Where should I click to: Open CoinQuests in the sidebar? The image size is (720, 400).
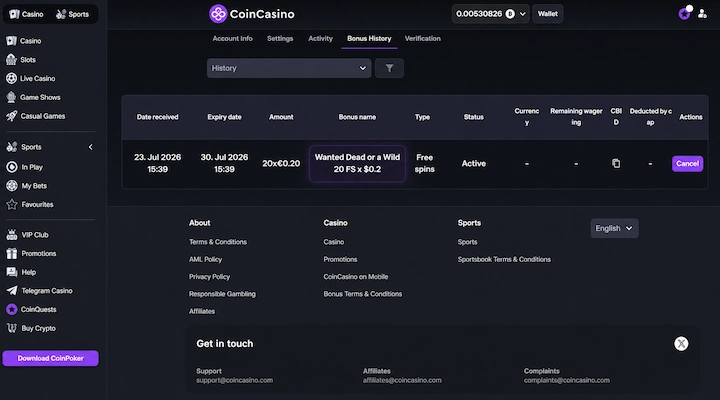pyautogui.click(x=31, y=310)
